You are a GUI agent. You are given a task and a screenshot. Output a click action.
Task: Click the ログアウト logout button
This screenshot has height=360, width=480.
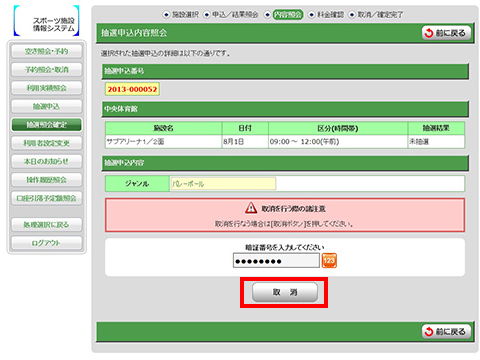pos(47,243)
